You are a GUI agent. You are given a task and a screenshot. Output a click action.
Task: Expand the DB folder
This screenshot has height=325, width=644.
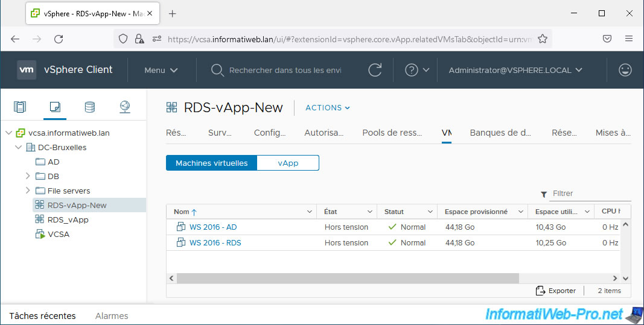[28, 176]
